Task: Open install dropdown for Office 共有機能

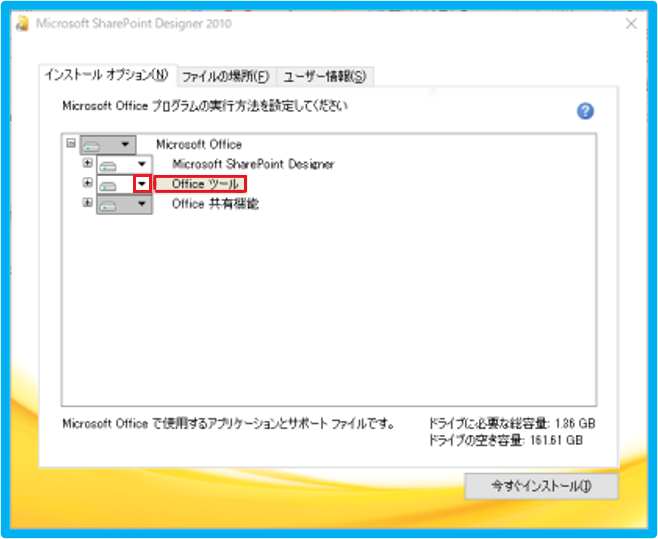Action: point(125,204)
